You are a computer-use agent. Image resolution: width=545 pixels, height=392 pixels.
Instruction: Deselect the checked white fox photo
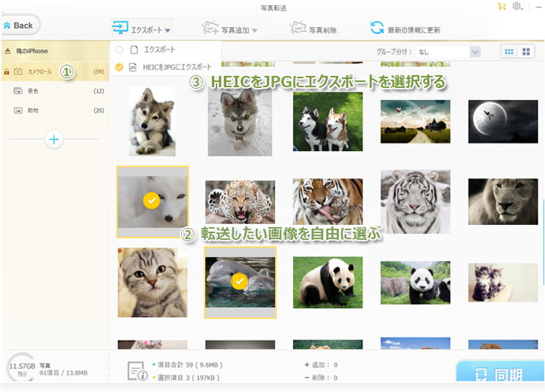click(x=152, y=201)
